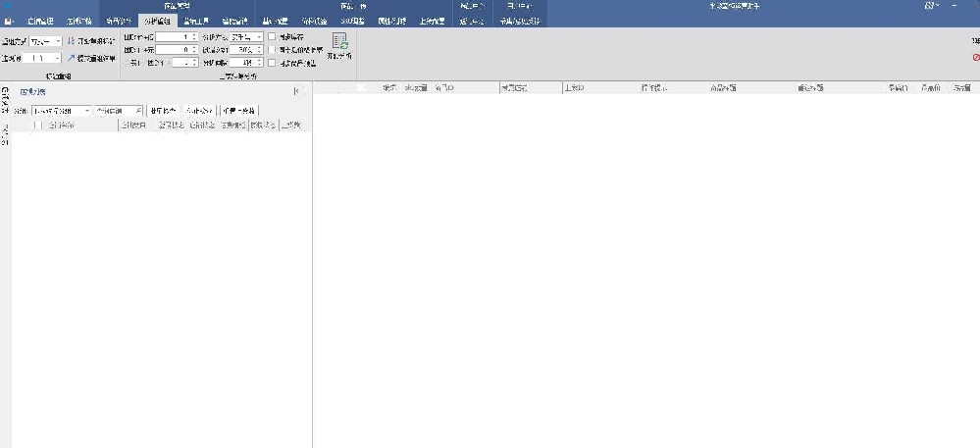Click the blue diagonal arrow ribbon icon
The image size is (980, 448).
pyautogui.click(x=71, y=58)
